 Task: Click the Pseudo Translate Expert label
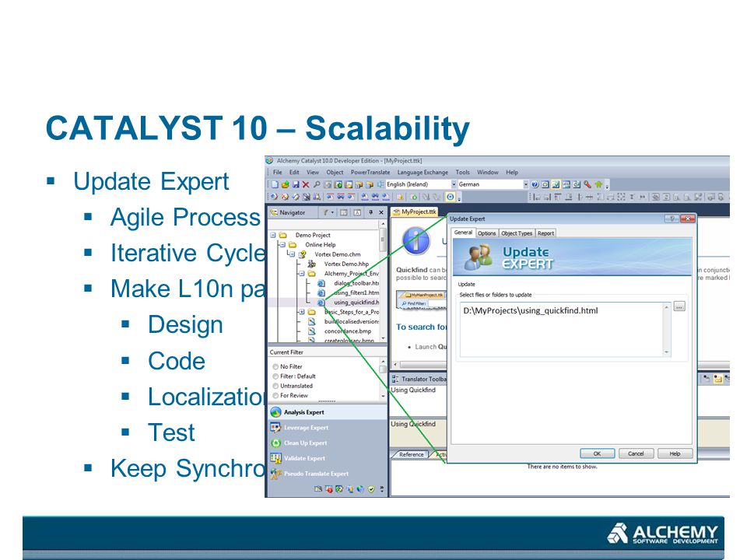pyautogui.click(x=317, y=474)
